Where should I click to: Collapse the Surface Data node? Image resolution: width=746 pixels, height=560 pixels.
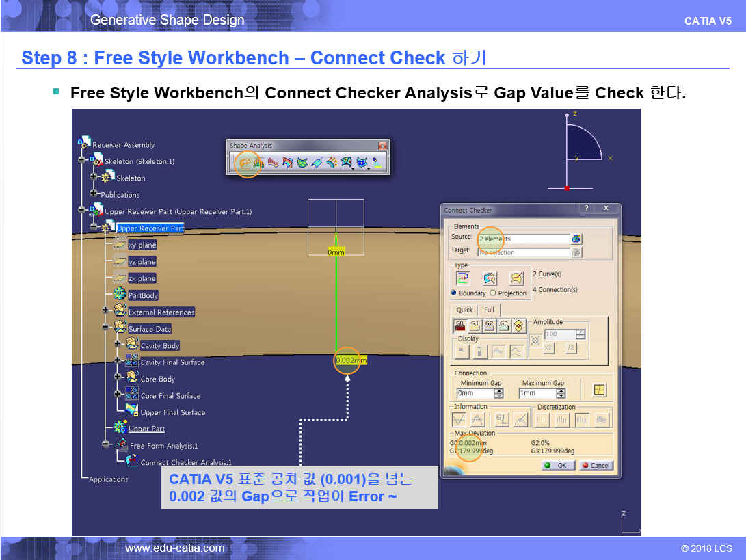(x=105, y=328)
